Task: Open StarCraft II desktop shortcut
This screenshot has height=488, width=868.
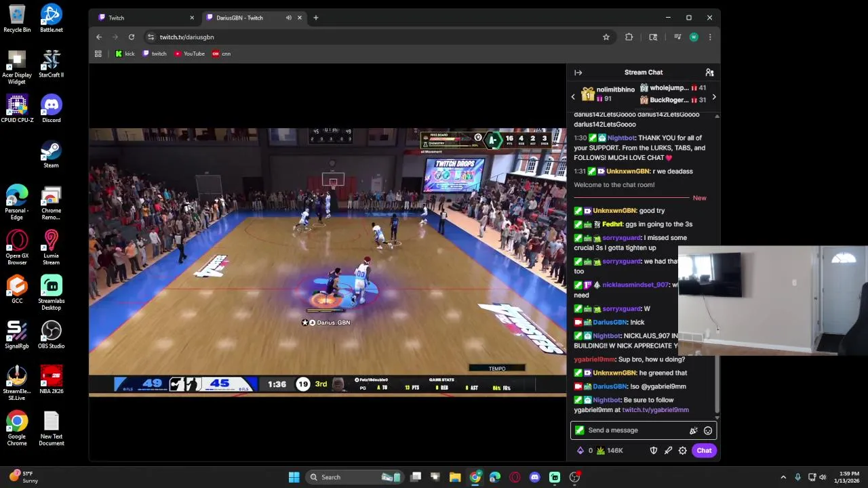Action: 51,64
